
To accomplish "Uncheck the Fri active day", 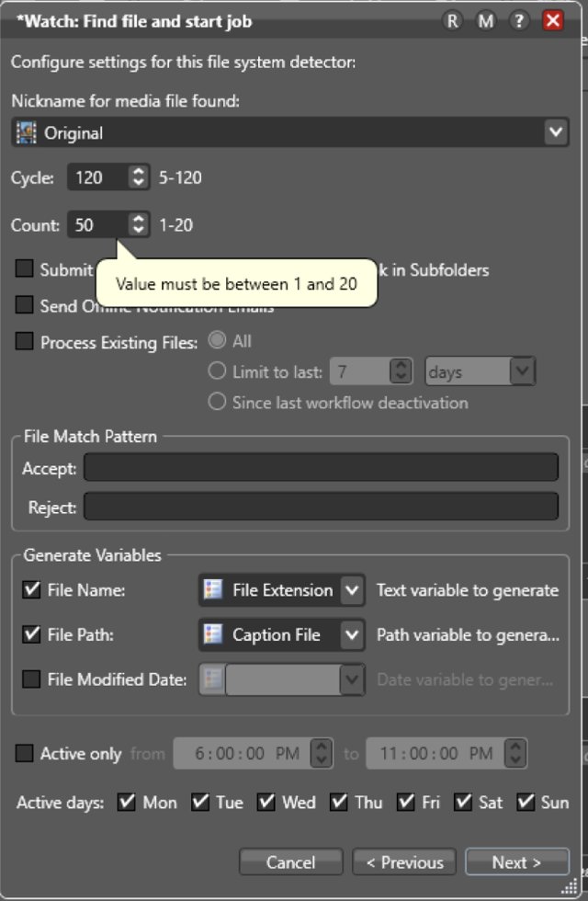I will pyautogui.click(x=406, y=802).
